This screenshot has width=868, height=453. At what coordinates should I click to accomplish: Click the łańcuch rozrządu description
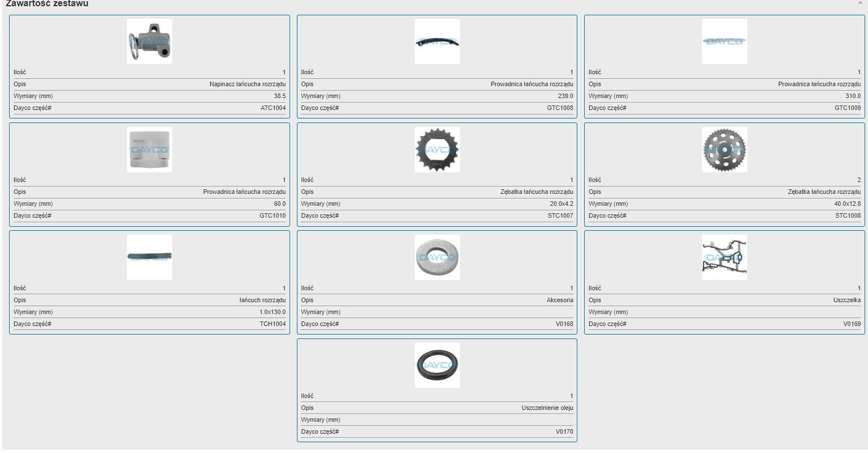click(x=262, y=300)
